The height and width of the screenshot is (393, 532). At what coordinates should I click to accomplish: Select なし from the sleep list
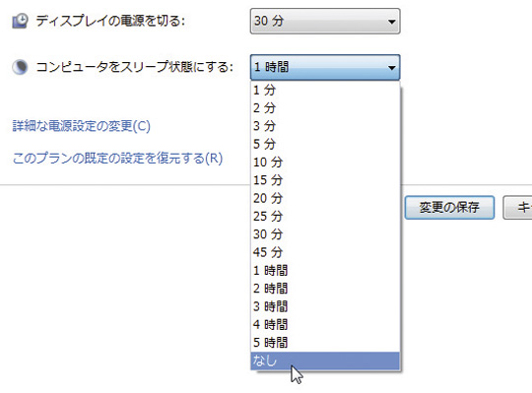(325, 360)
